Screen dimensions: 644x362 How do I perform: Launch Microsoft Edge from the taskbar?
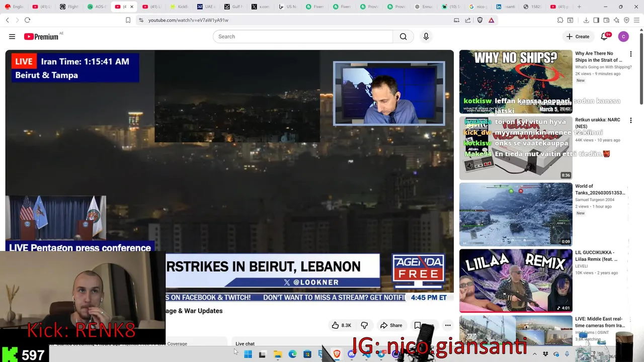(292, 354)
